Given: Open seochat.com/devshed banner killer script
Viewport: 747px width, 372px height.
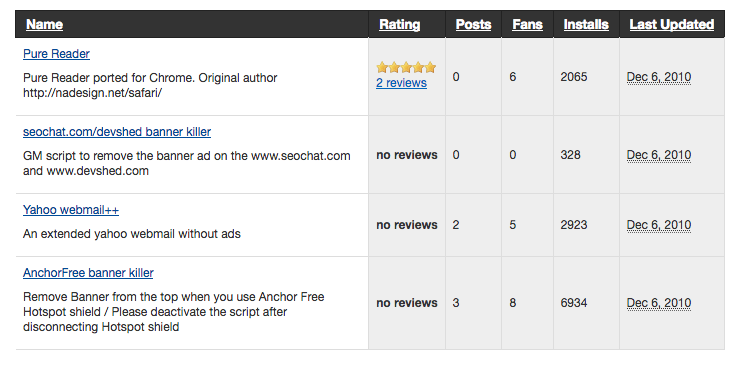Looking at the screenshot, I should 117,132.
